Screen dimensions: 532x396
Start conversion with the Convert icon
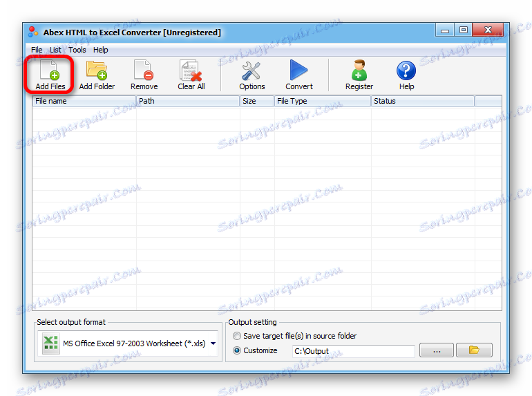click(298, 70)
